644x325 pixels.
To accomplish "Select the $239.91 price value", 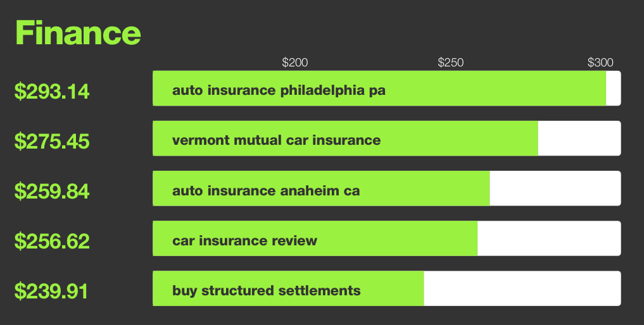I will click(x=52, y=291).
